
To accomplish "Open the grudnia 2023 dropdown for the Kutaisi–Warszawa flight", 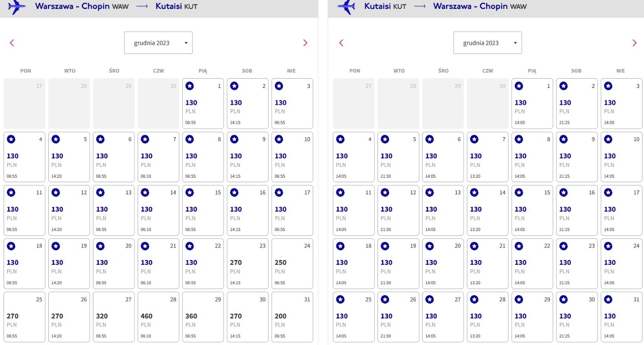I will click(487, 43).
